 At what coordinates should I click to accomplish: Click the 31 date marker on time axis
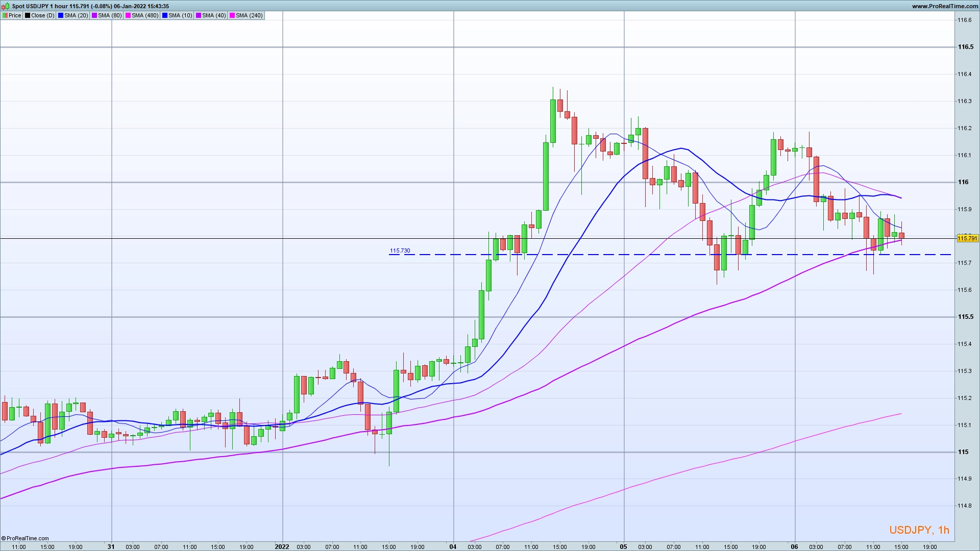pos(111,546)
